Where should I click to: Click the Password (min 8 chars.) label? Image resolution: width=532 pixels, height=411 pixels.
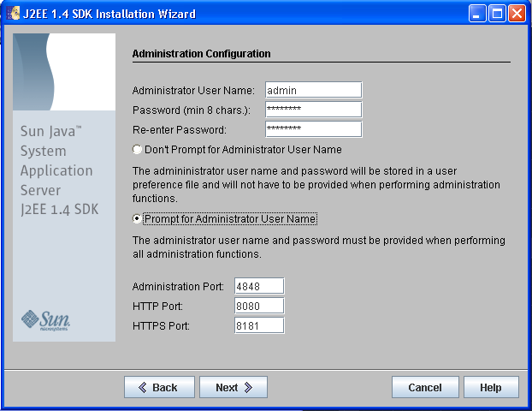(192, 110)
